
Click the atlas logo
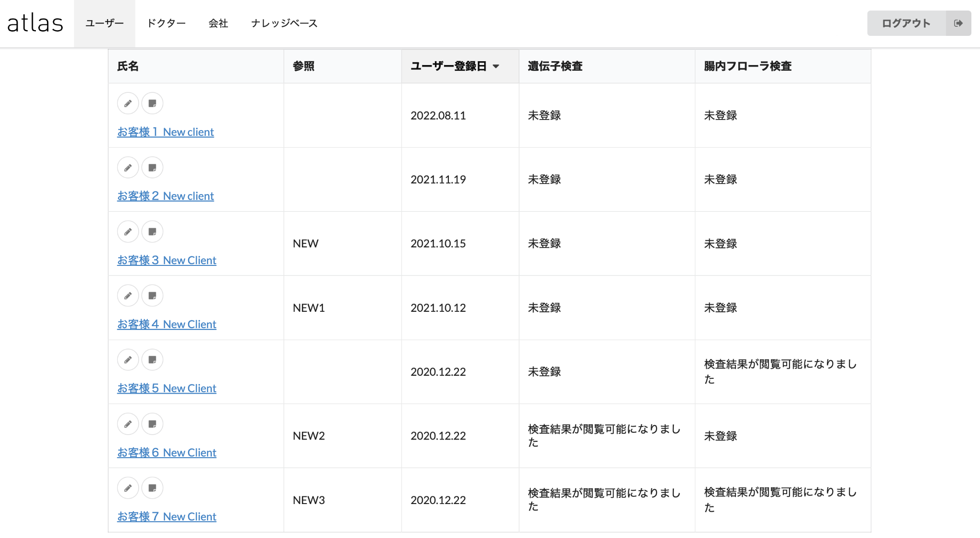[35, 23]
